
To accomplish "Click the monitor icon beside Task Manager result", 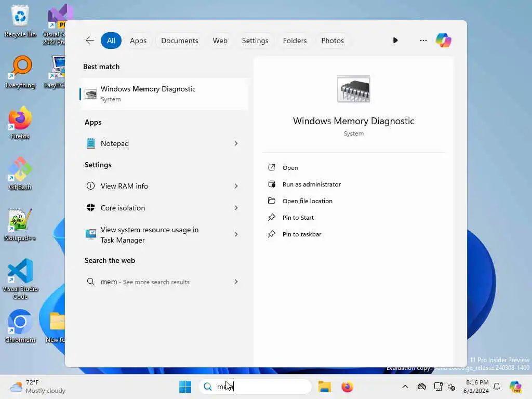I will click(x=90, y=234).
